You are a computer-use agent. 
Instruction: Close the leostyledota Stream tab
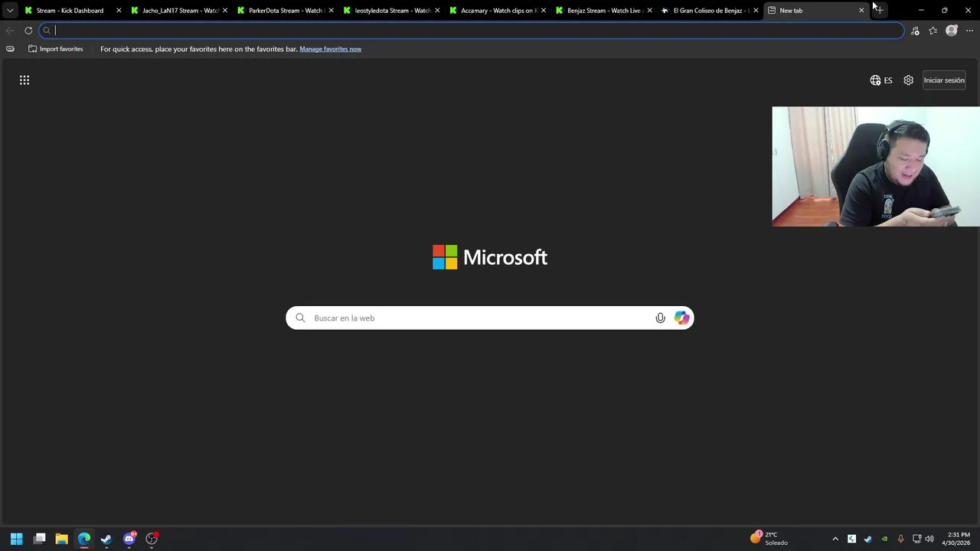(x=437, y=11)
